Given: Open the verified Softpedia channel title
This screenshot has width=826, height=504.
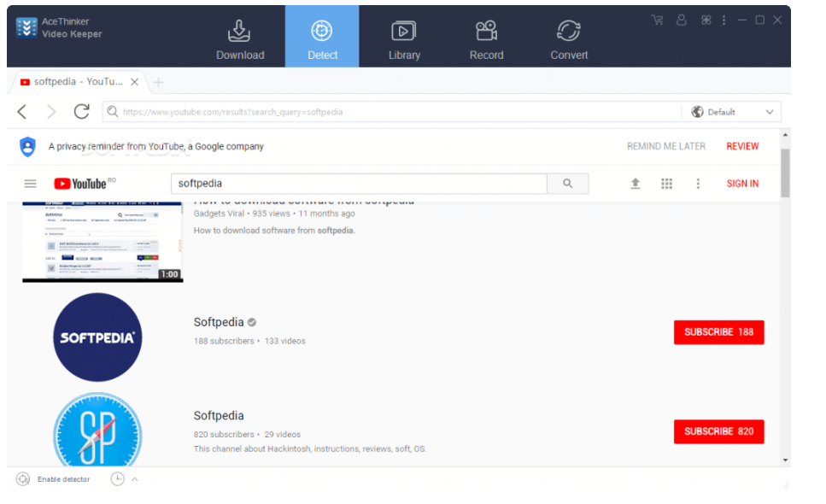Looking at the screenshot, I should point(219,322).
